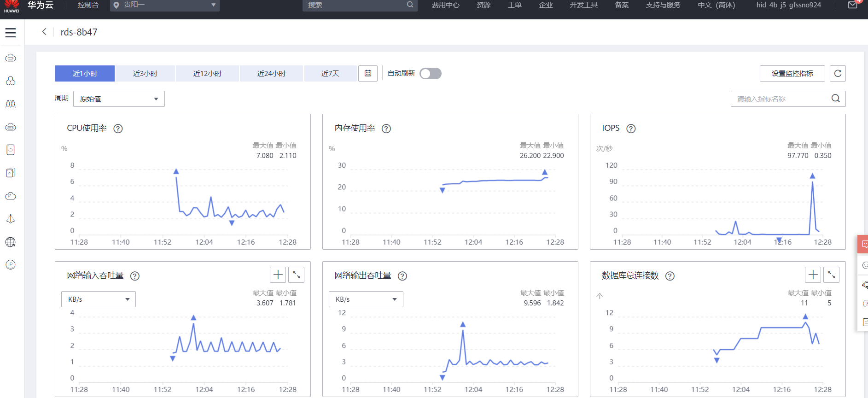This screenshot has height=398, width=868.
Task: Click the 华为云 brand link
Action: click(x=41, y=5)
